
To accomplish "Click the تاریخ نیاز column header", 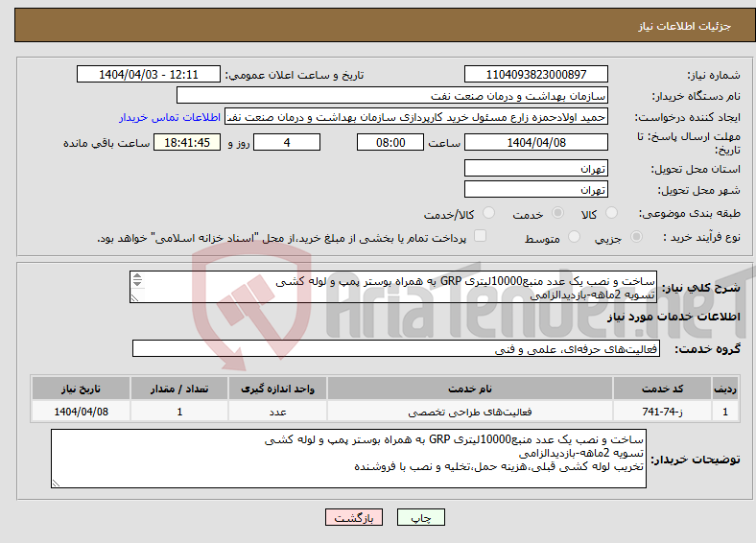I will 81,389.
